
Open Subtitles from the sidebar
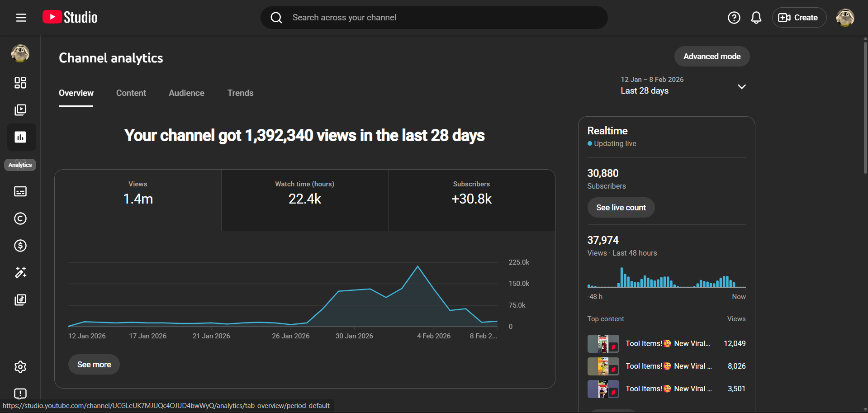coord(20,191)
